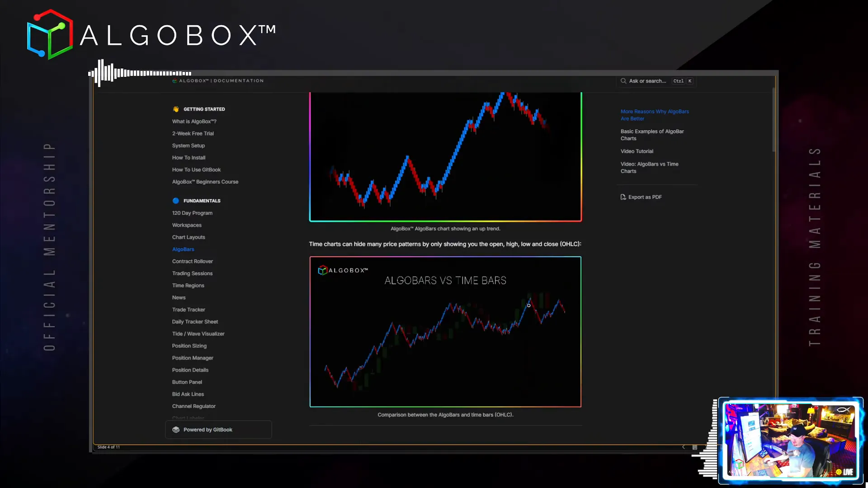Open the AlgoBars vs Time Bars image
This screenshot has width=868, height=488.
pos(445,332)
